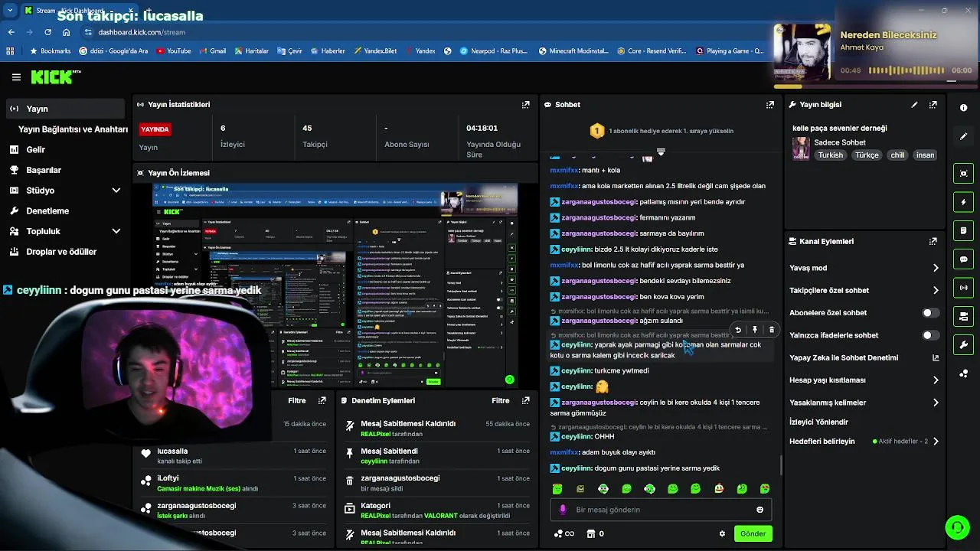
Task: Pop out the Sohbet chat panel
Action: coord(769,104)
